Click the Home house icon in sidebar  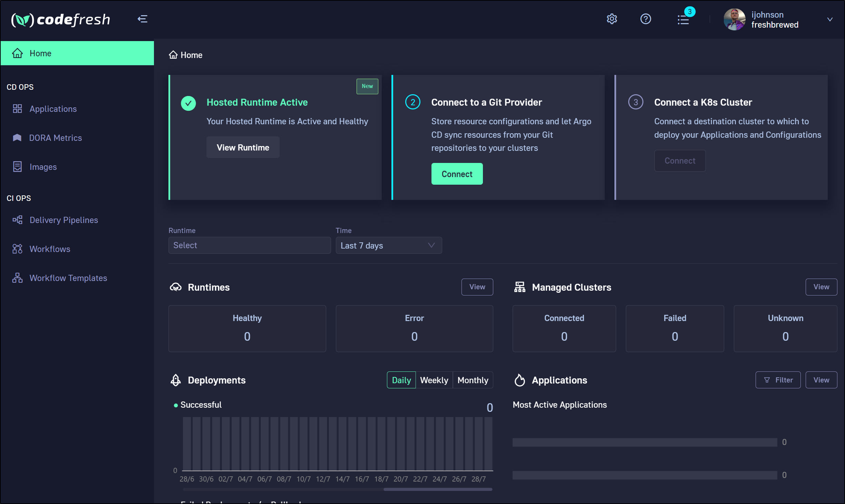[x=17, y=53]
